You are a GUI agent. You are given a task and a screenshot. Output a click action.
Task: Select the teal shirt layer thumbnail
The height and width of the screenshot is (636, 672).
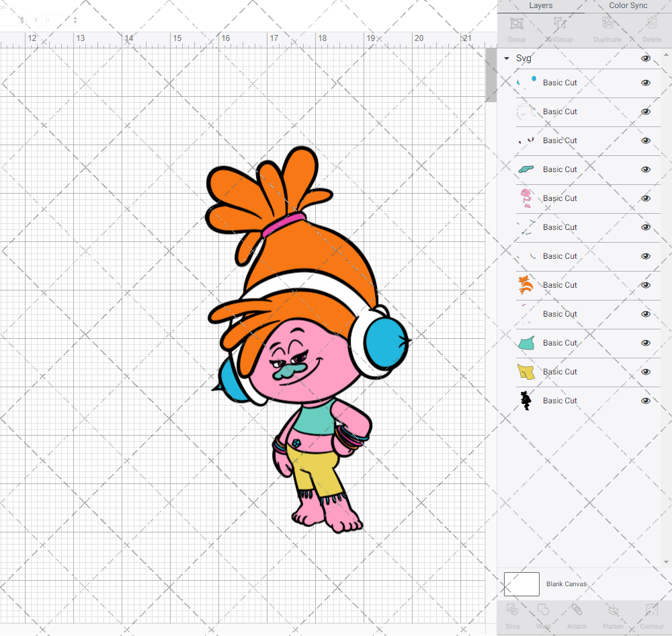click(x=527, y=343)
